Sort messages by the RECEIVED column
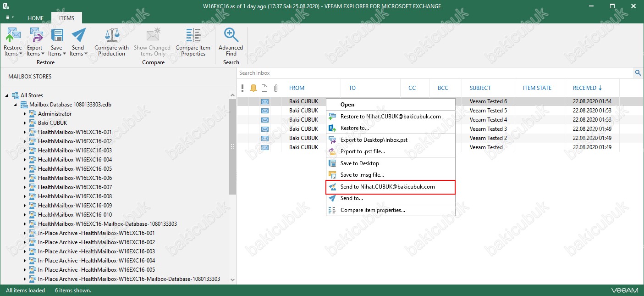644x296 pixels. point(584,88)
